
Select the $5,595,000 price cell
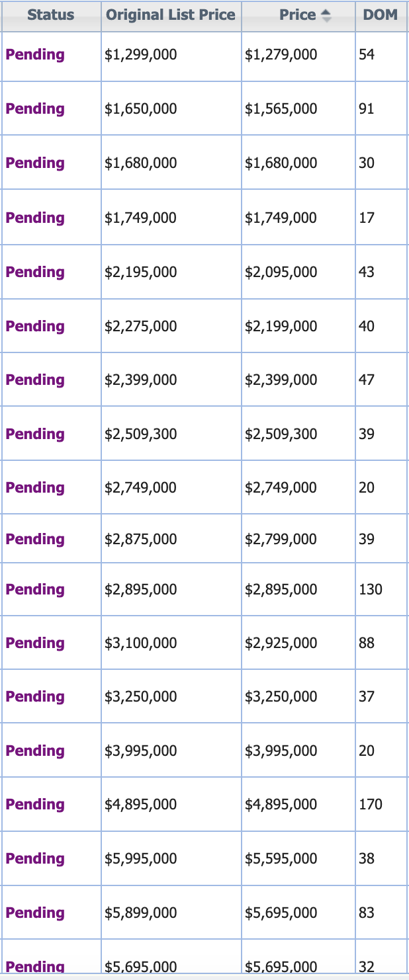coord(298,858)
